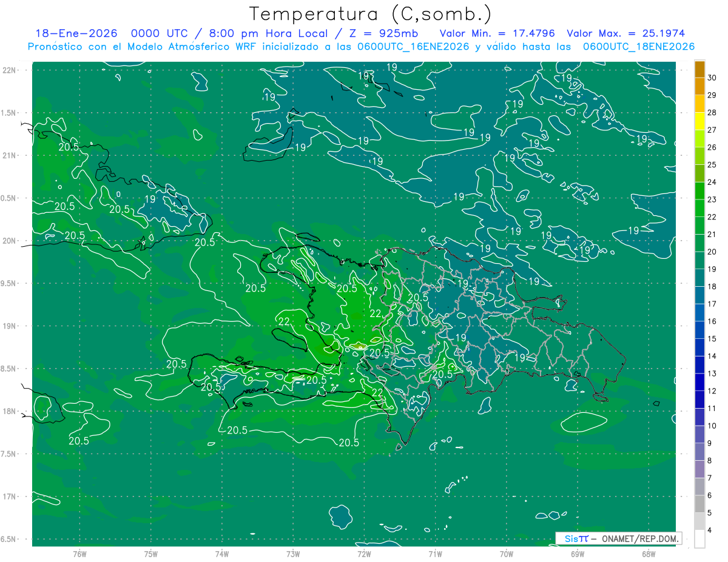Click the "19N" latitude axis label
Viewport: 728px width, 562px height.
coord(10,326)
